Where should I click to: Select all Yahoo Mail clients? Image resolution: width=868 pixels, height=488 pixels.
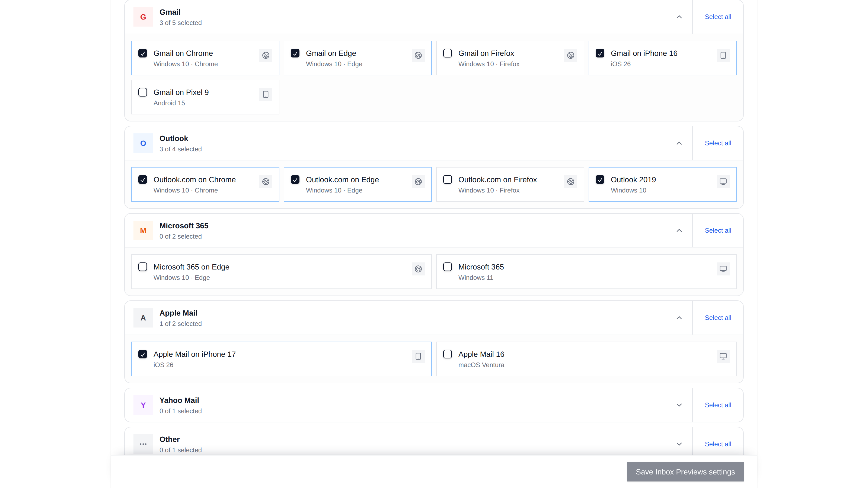pyautogui.click(x=718, y=405)
